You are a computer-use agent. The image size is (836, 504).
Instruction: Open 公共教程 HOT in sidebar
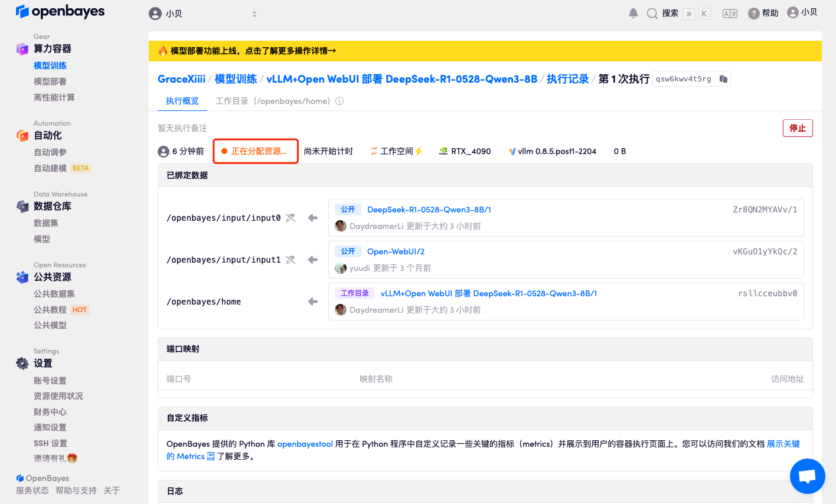pos(61,310)
